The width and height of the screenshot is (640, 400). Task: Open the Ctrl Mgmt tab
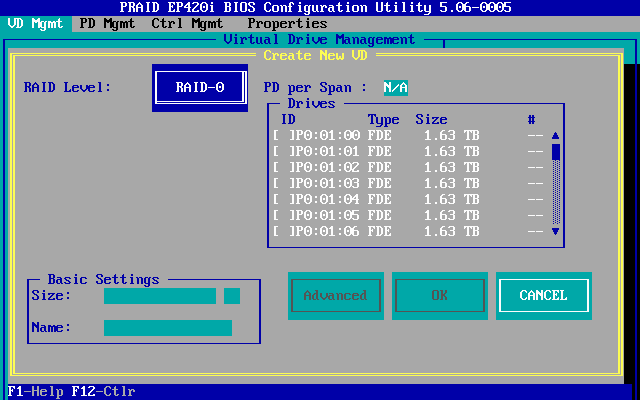(187, 24)
